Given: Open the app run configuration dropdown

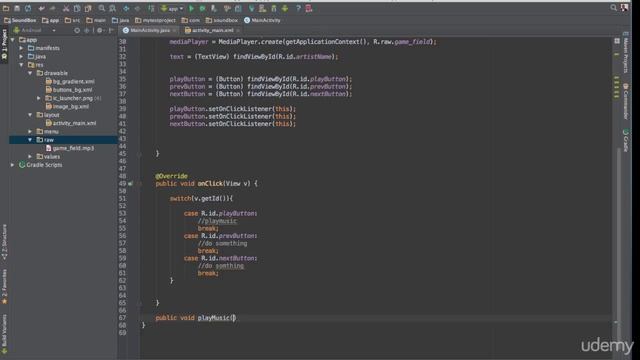Looking at the screenshot, I should coord(172,8).
